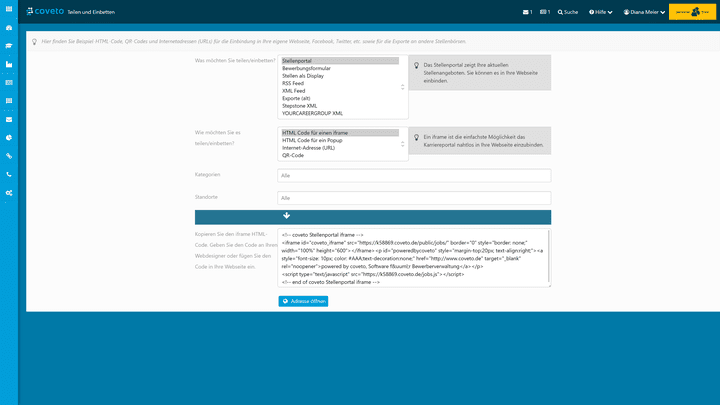Select HTML Code für einen iframe
The width and height of the screenshot is (720, 405).
(x=340, y=133)
